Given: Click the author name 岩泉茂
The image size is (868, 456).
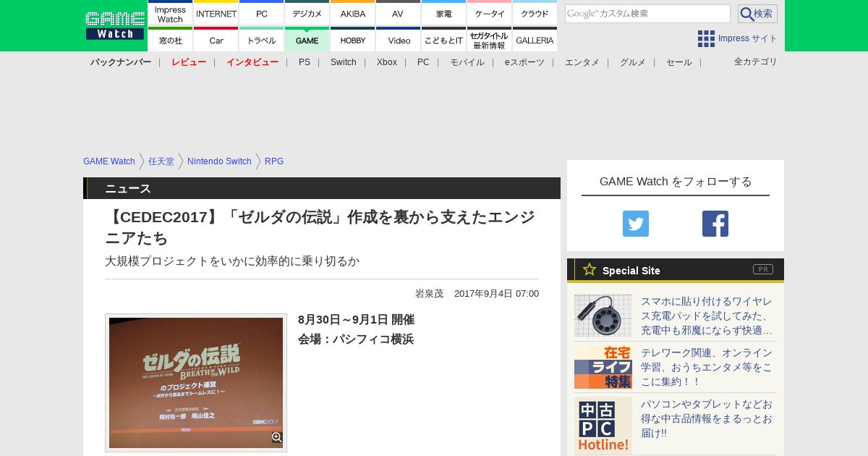Looking at the screenshot, I should (x=430, y=293).
